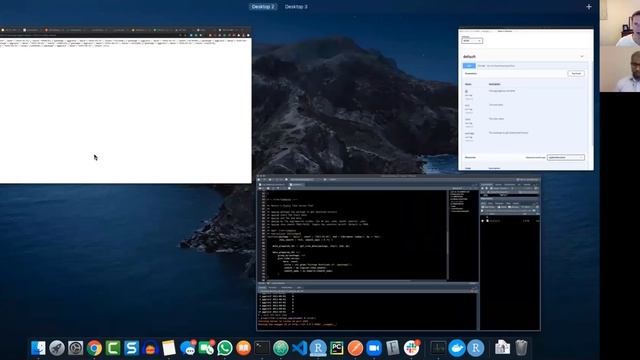
Task: Open the yellow Notes icon in dock
Action: point(169,348)
